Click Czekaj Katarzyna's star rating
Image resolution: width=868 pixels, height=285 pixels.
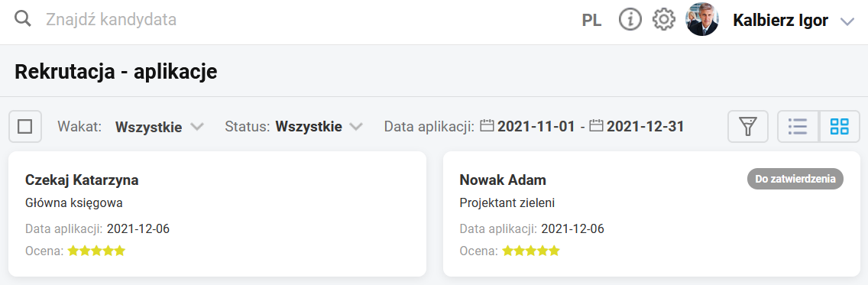tap(97, 251)
